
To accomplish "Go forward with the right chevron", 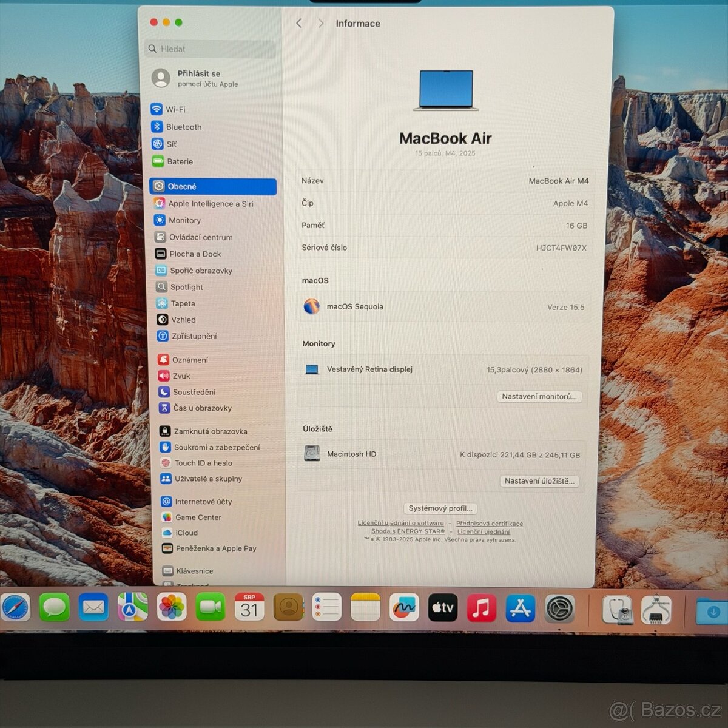I will (x=321, y=23).
